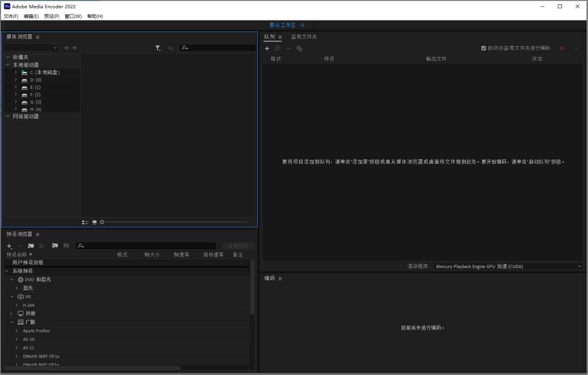Image resolution: width=588 pixels, height=375 pixels.
Task: Open the file type filter in Media Browser
Action: pos(157,48)
